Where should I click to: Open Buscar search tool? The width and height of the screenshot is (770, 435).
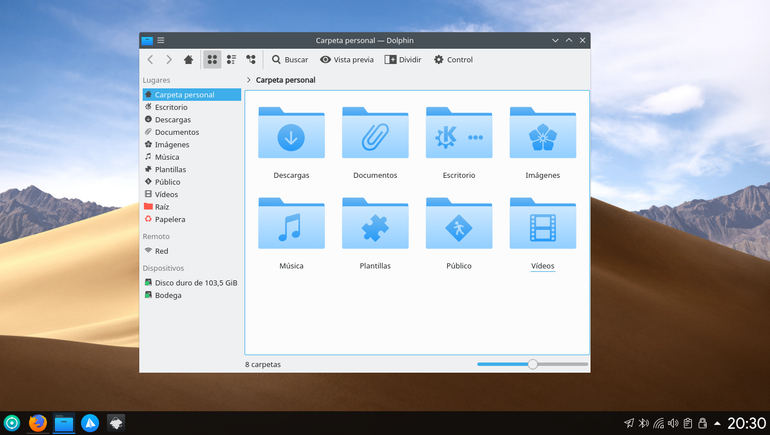[x=290, y=59]
